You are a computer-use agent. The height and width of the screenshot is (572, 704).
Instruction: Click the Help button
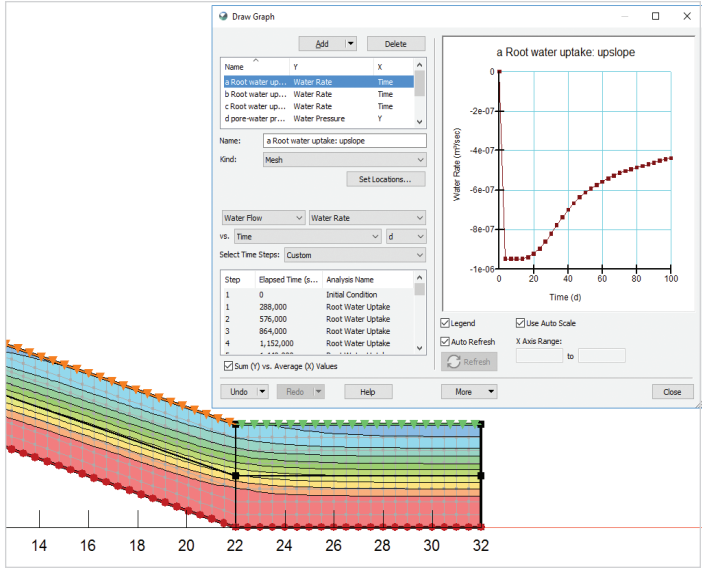coord(368,392)
